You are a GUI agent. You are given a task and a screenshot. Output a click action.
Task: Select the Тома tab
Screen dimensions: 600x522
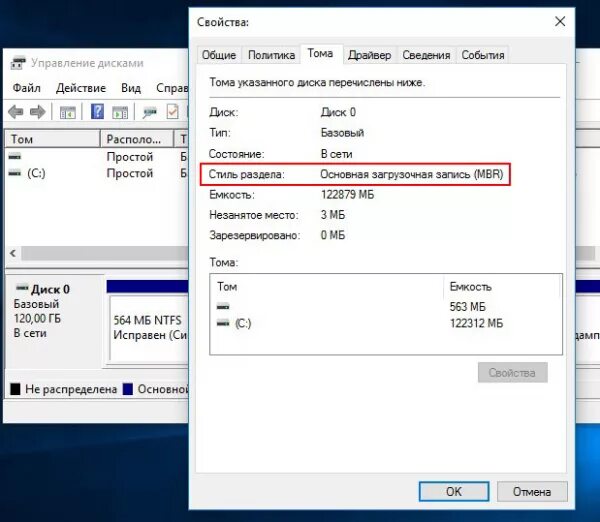321,54
